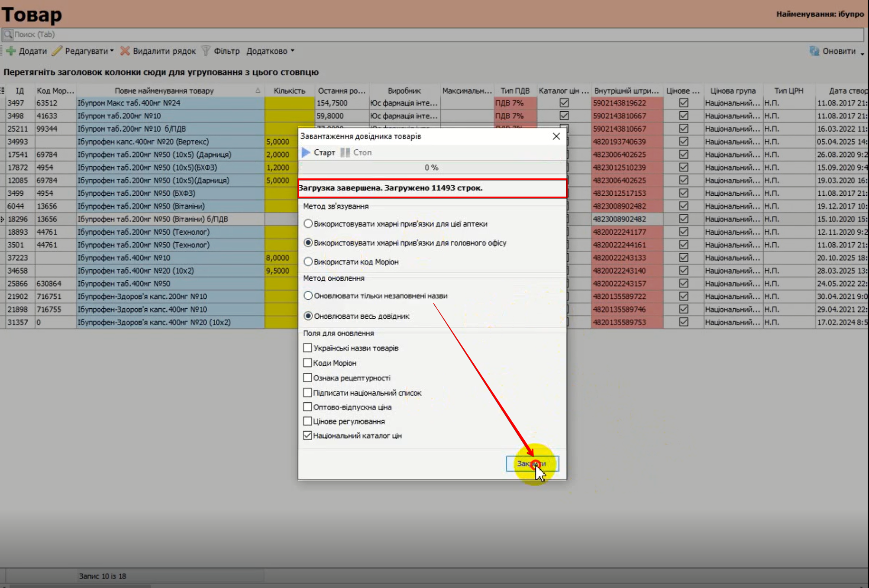This screenshot has width=869, height=588.
Task: Expand the Редагувати dropdown arrow
Action: click(112, 51)
